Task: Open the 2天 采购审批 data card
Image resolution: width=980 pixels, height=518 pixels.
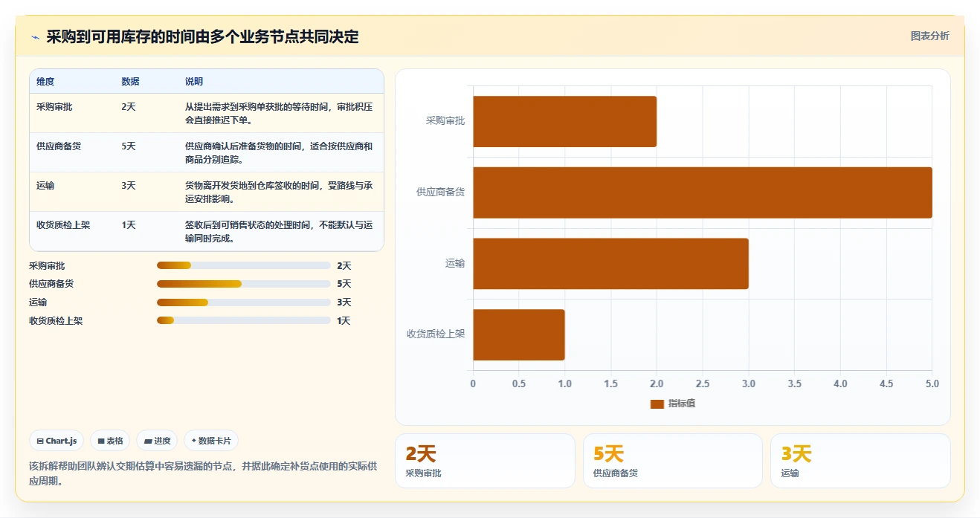Action: [485, 461]
